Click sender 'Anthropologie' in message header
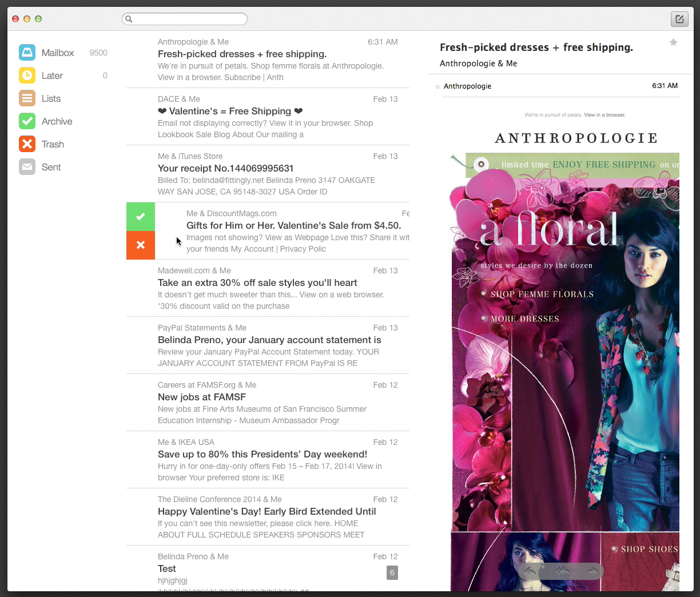Screen dimensions: 700x597 467,86
